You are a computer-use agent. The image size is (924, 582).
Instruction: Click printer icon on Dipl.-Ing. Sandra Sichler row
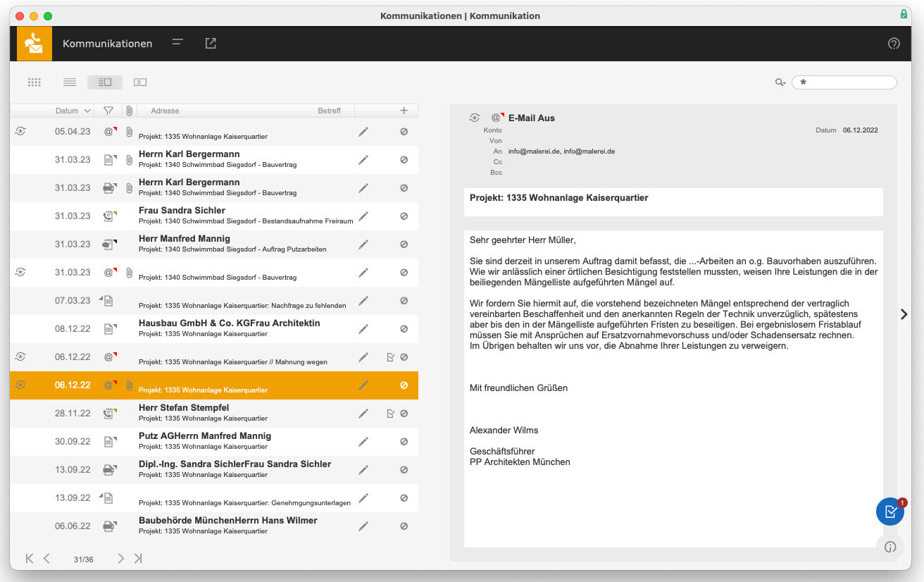109,470
